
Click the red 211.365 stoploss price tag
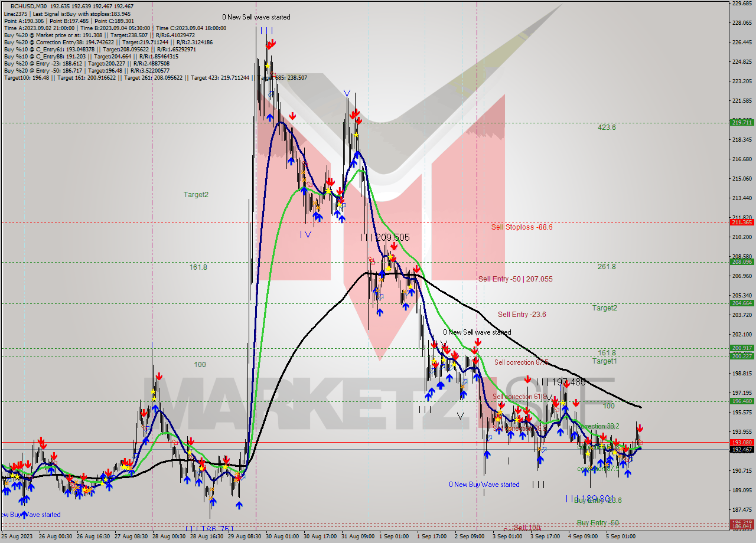742,223
